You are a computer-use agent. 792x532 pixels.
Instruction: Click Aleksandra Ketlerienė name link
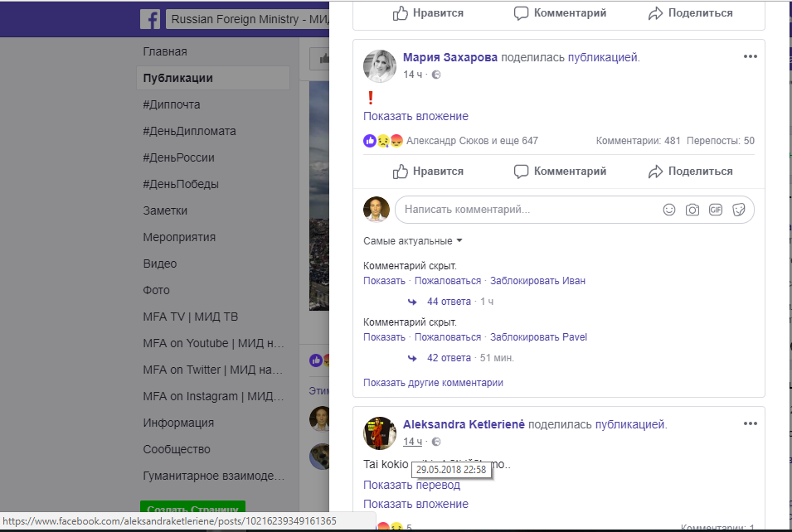click(464, 424)
